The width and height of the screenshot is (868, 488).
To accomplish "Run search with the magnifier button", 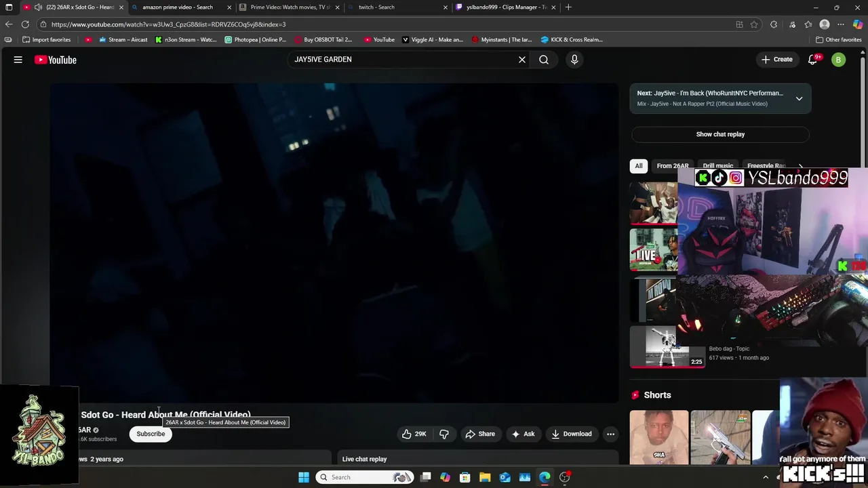I will click(x=544, y=60).
